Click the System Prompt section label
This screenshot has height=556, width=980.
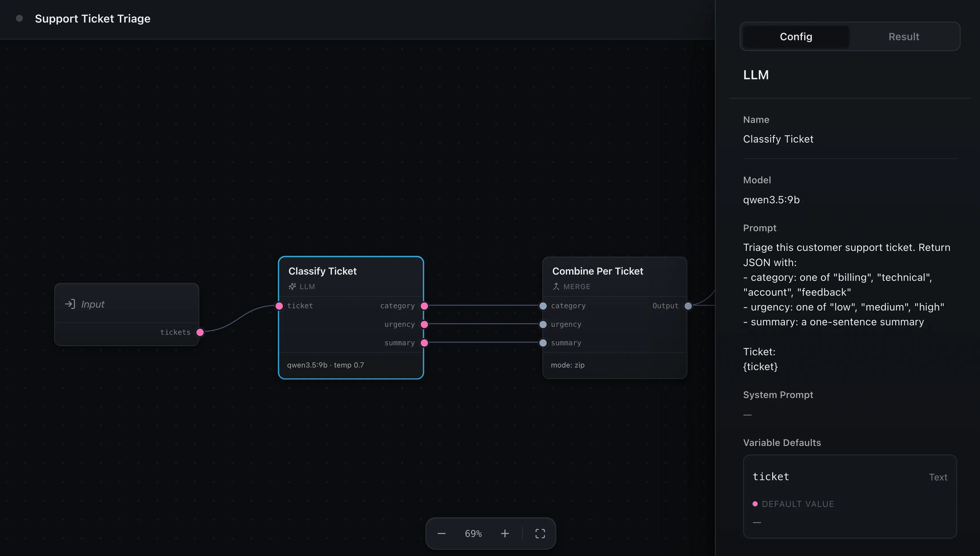tap(778, 395)
